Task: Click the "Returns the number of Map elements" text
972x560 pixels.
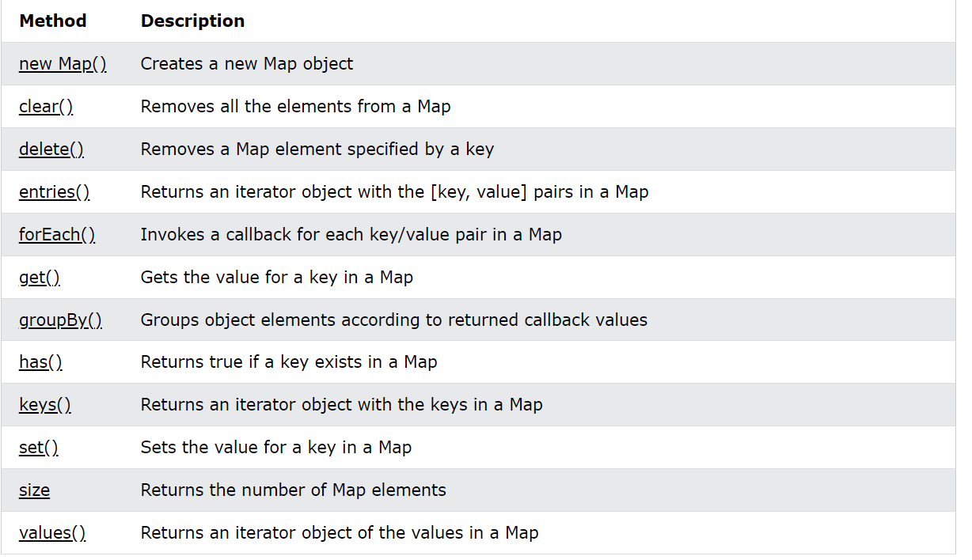Action: point(293,491)
